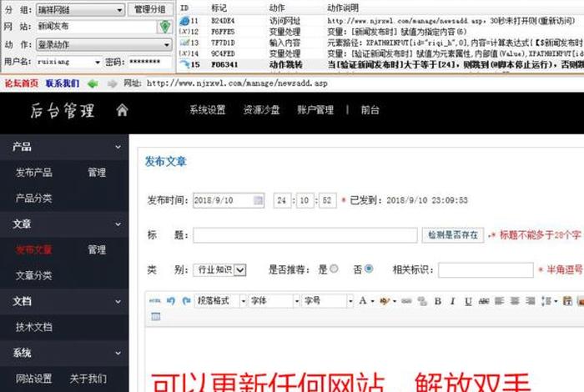Select 文章分类 in the sidebar

point(34,275)
